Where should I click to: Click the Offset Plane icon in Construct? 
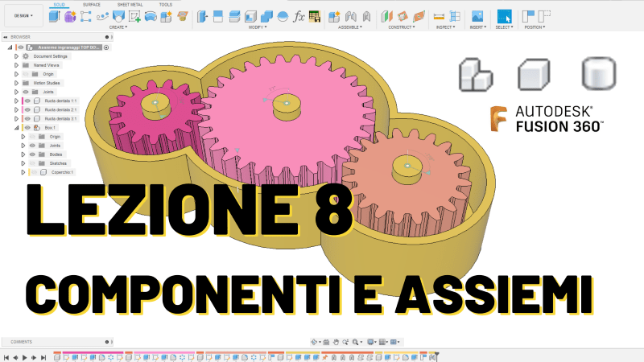386,16
